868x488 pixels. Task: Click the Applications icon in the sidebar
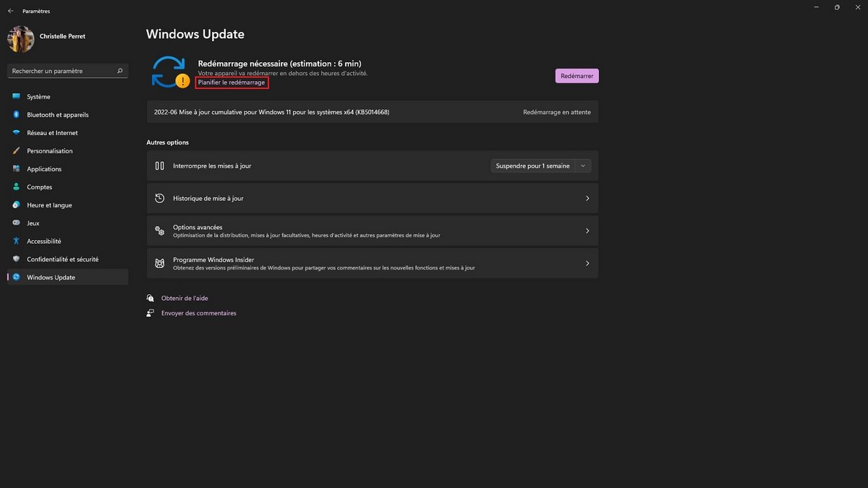(16, 169)
